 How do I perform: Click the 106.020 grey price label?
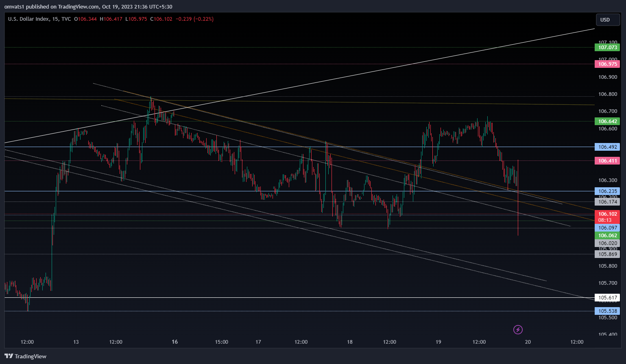(x=607, y=243)
